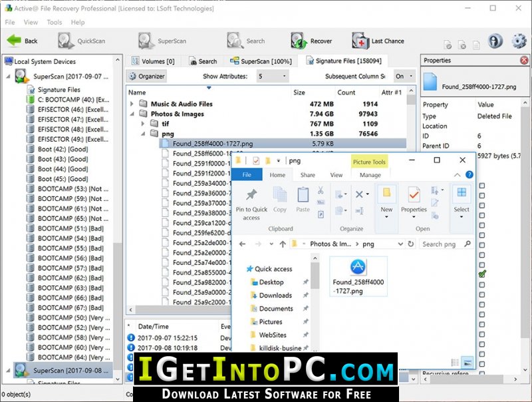This screenshot has width=532, height=402.
Task: Collapse the png folder
Action: pos(143,133)
